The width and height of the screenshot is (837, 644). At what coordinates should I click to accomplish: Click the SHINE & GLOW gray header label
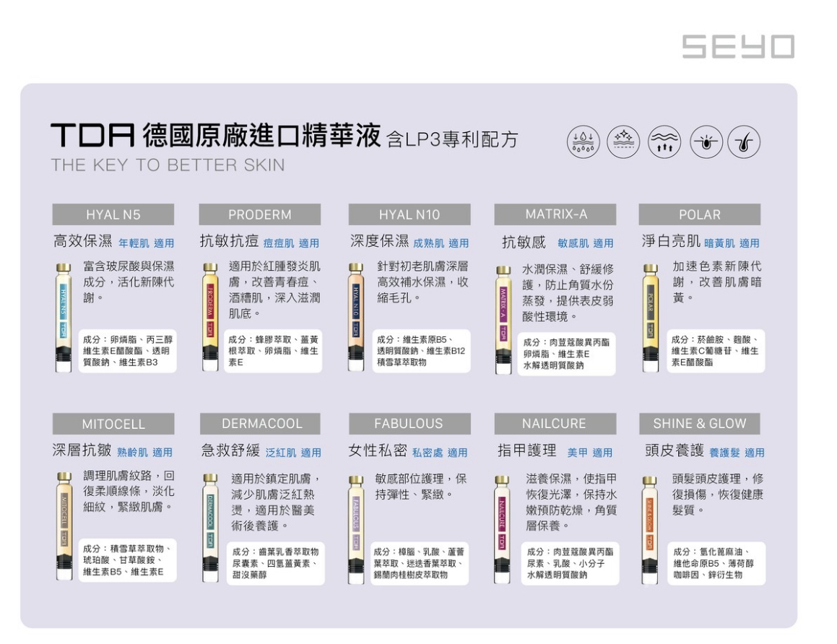(700, 424)
